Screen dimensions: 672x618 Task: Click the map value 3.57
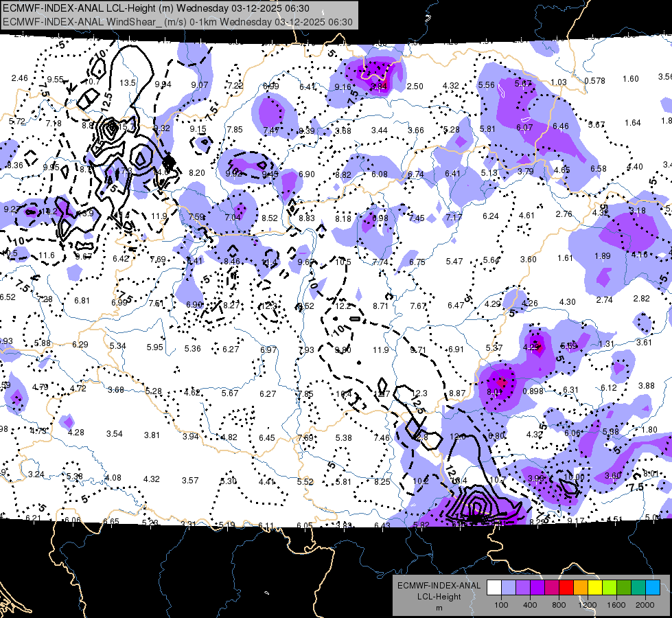coord(190,481)
